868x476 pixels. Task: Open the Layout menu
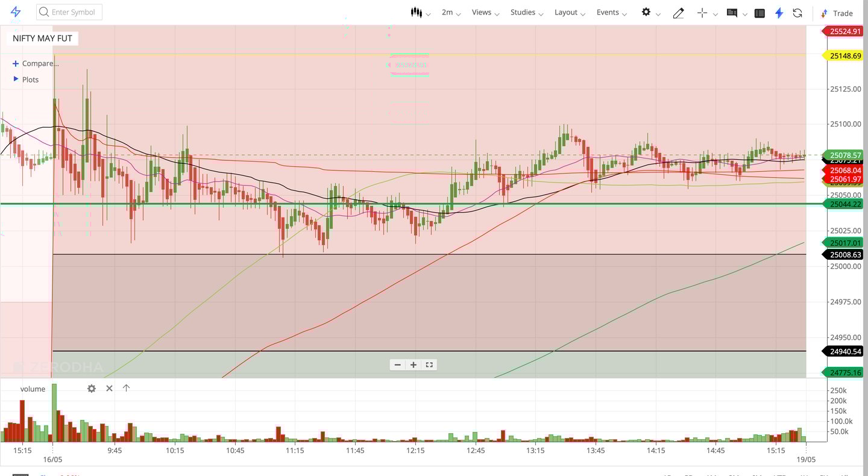coord(570,12)
